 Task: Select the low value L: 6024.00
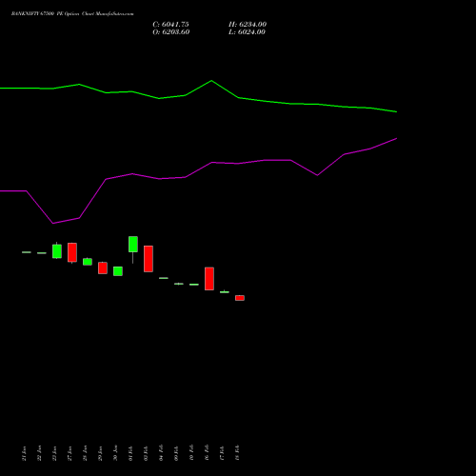tap(247, 32)
